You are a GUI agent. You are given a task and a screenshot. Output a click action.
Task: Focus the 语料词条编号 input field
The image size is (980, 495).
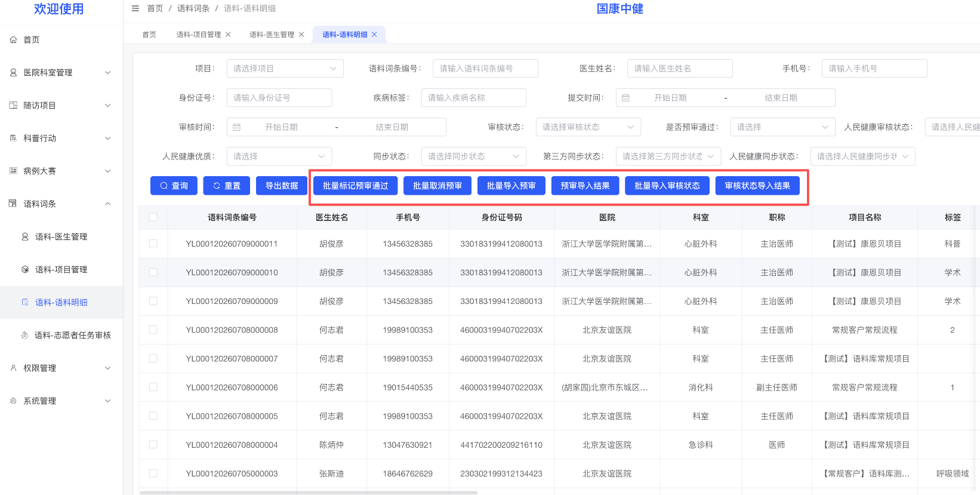point(485,68)
